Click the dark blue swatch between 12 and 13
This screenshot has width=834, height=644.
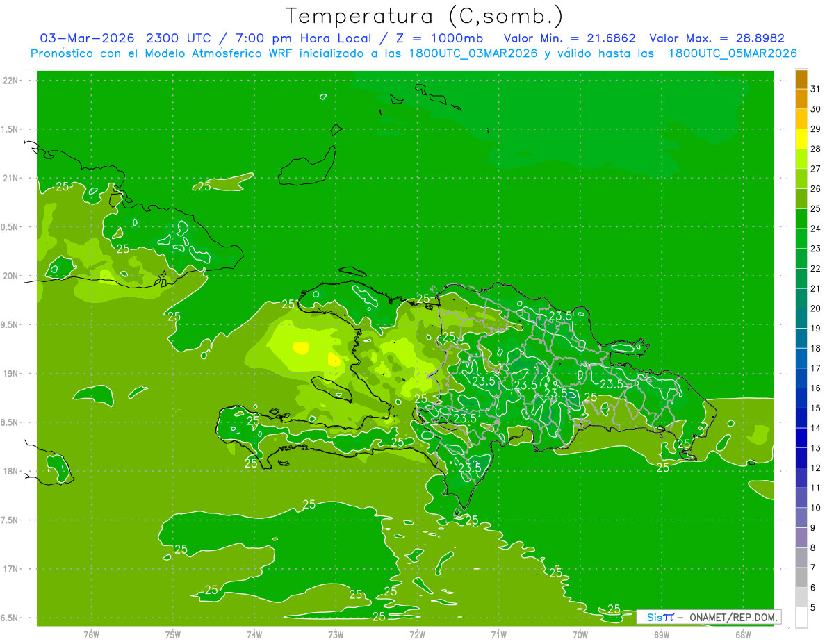click(x=801, y=458)
